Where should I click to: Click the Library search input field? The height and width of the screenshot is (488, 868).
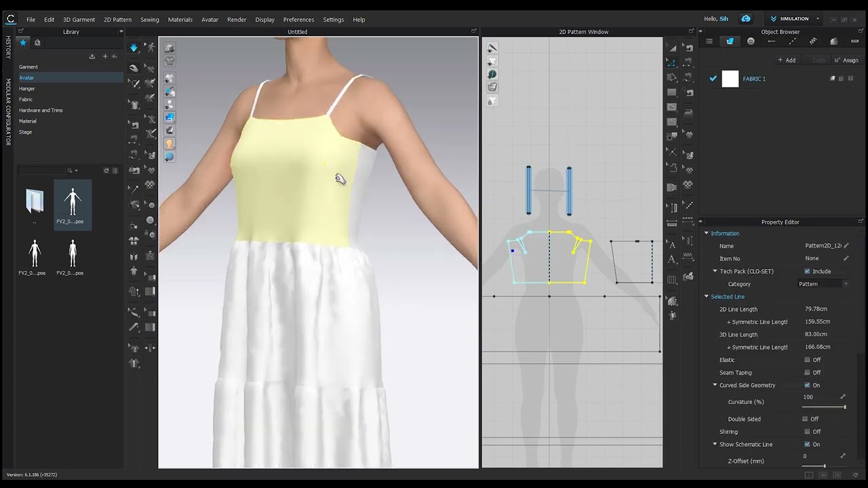click(42, 171)
